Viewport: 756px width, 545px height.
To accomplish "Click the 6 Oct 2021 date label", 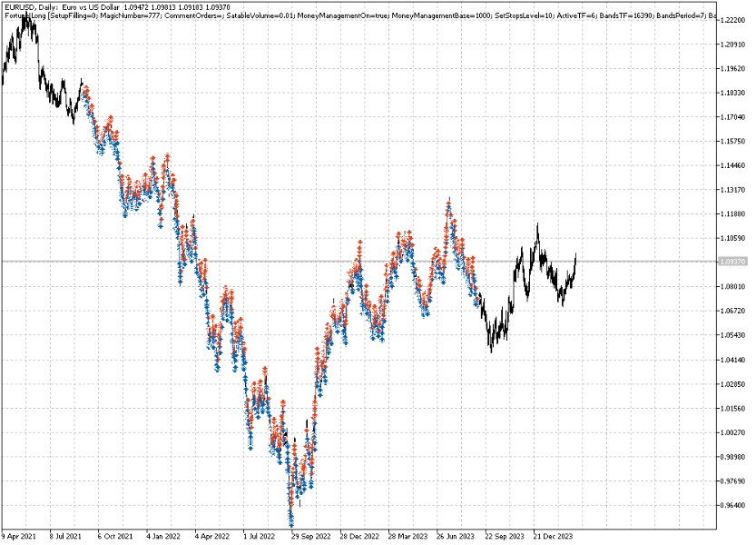I will (x=116, y=536).
